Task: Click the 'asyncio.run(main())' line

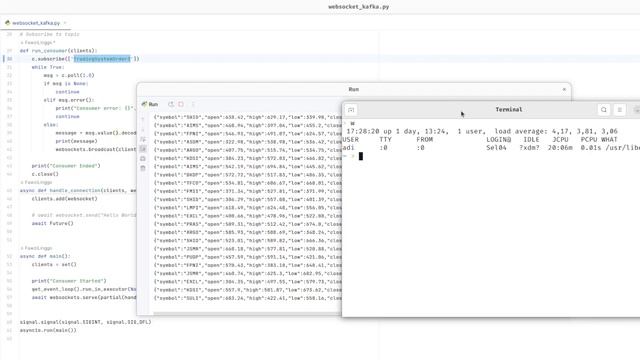Action: coord(48,330)
